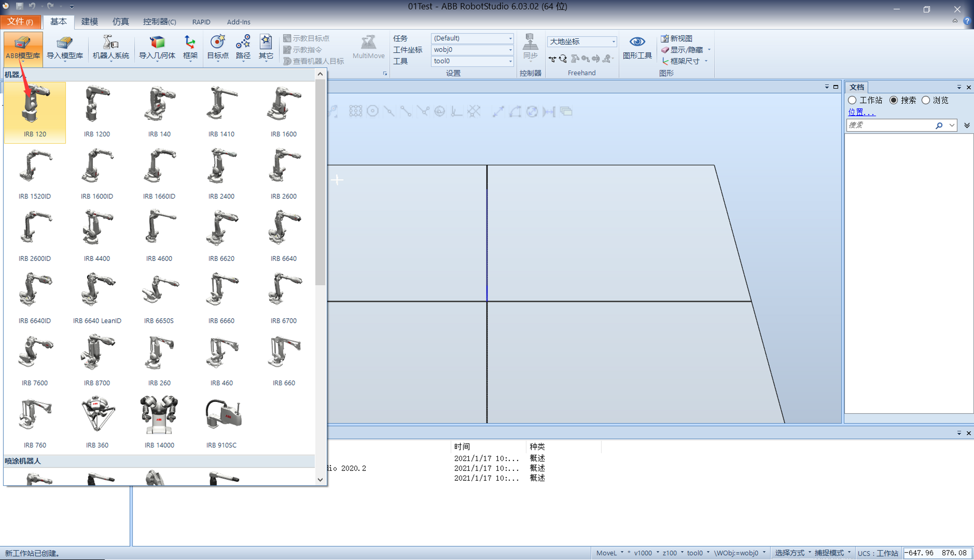
Task: Click the 导入几何体 import geometry icon
Action: [x=157, y=43]
